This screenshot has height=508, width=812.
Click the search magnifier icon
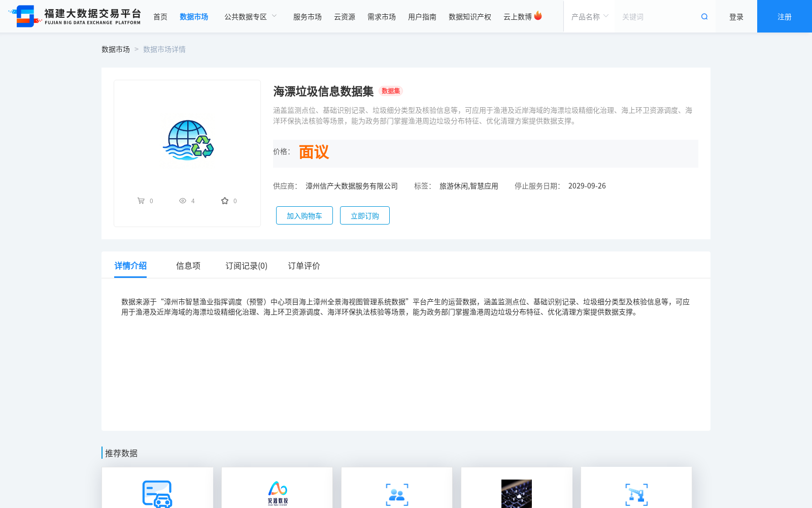click(x=704, y=17)
